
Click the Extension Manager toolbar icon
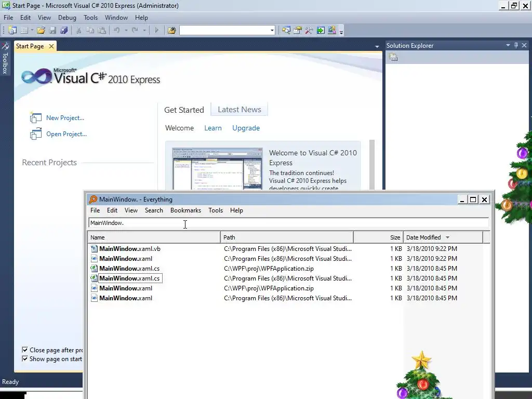pyautogui.click(x=332, y=31)
